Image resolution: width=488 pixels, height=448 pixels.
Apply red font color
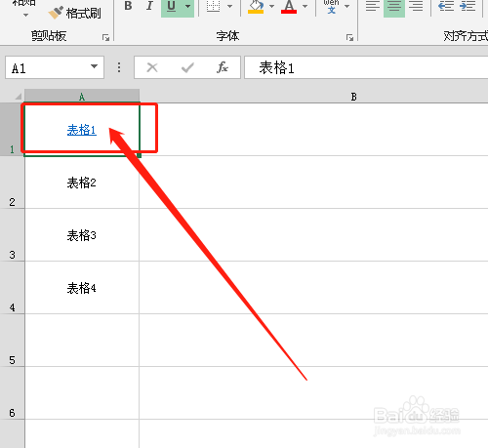coord(289,7)
